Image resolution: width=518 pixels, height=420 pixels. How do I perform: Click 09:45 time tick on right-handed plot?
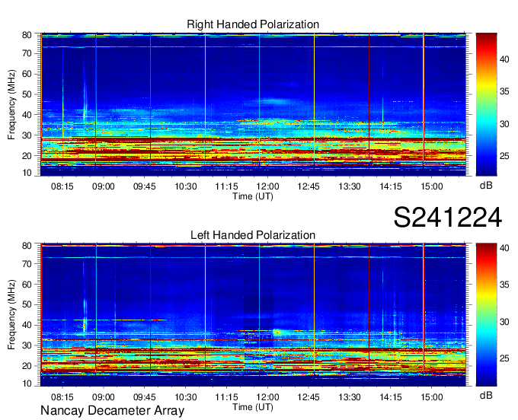[x=145, y=186]
